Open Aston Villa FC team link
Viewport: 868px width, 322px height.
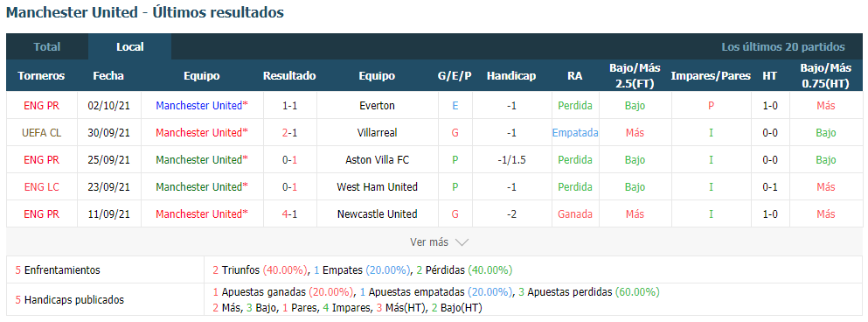point(377,159)
